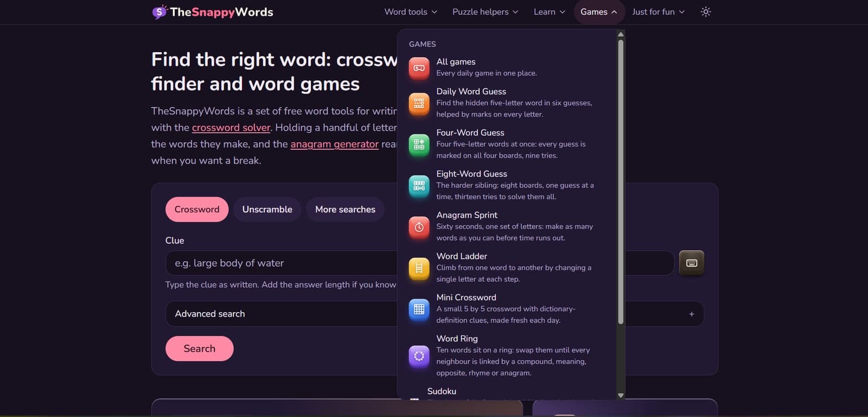
Task: Switch to the More searches tab
Action: [345, 210]
